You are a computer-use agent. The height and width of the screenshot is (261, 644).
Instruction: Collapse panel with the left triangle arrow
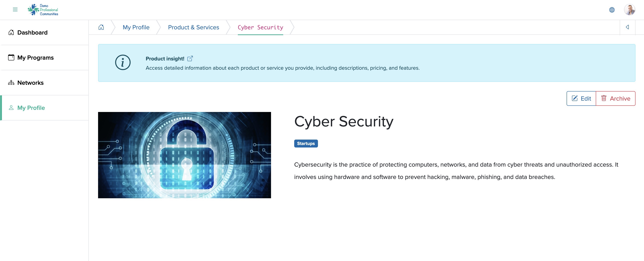[628, 27]
